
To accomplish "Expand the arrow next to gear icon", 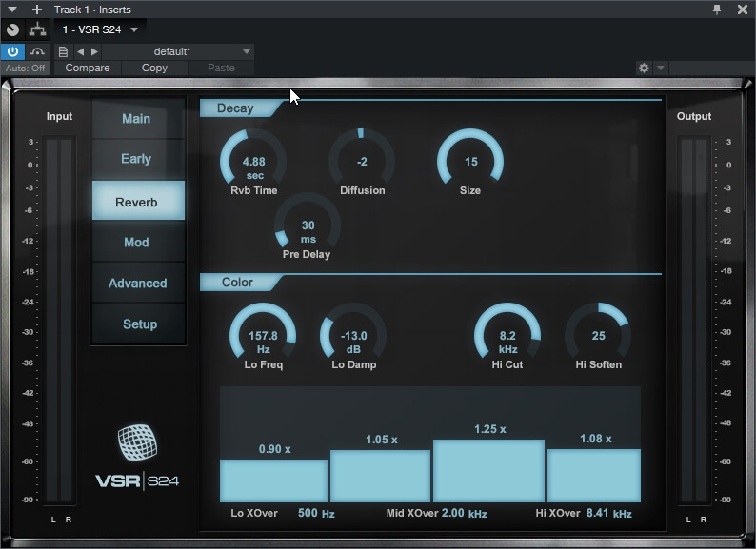I will pyautogui.click(x=661, y=68).
